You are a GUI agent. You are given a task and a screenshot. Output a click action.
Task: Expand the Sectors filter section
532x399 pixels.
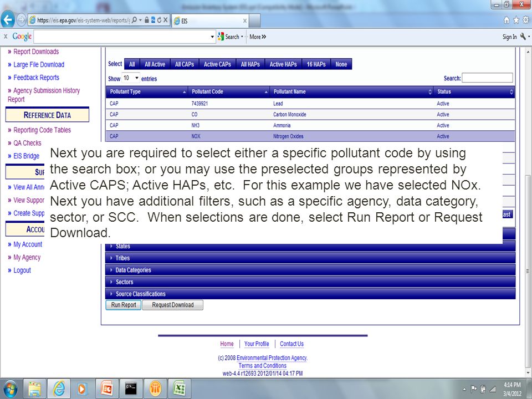point(310,282)
